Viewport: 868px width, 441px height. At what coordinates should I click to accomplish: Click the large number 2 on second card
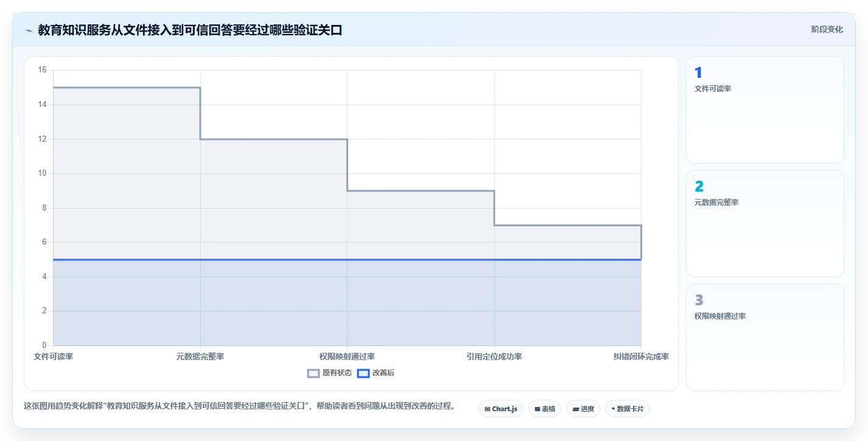click(699, 187)
